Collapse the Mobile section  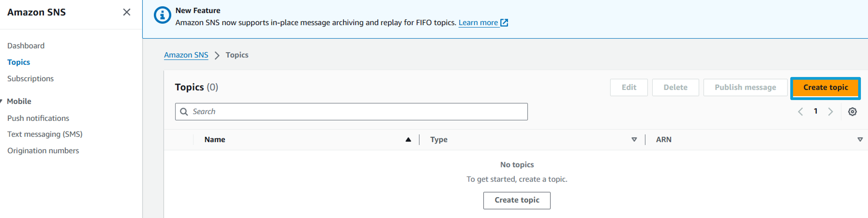[x=1, y=101]
